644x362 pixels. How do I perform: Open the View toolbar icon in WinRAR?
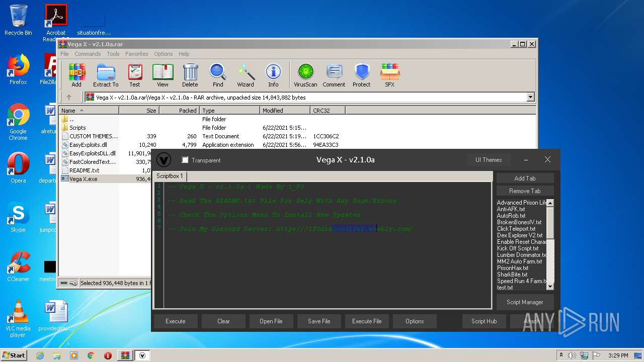point(163,75)
